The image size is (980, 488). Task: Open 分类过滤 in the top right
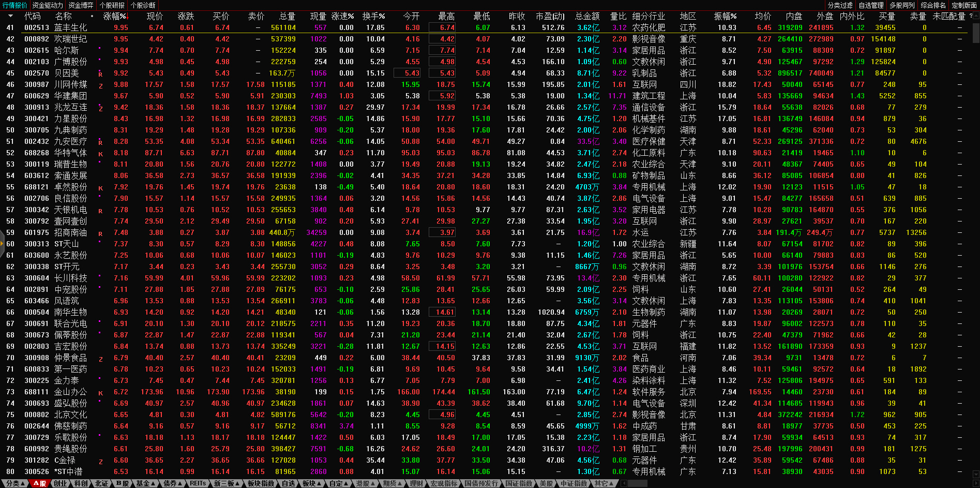(840, 5)
